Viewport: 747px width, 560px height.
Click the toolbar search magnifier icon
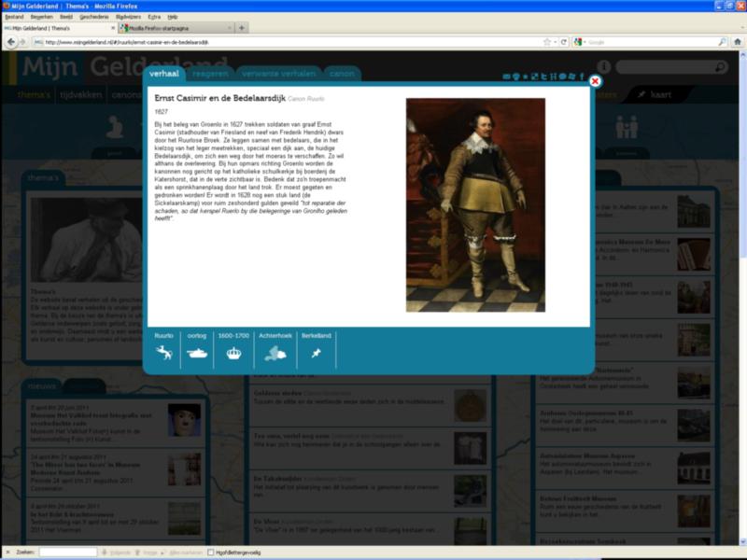pyautogui.click(x=722, y=42)
